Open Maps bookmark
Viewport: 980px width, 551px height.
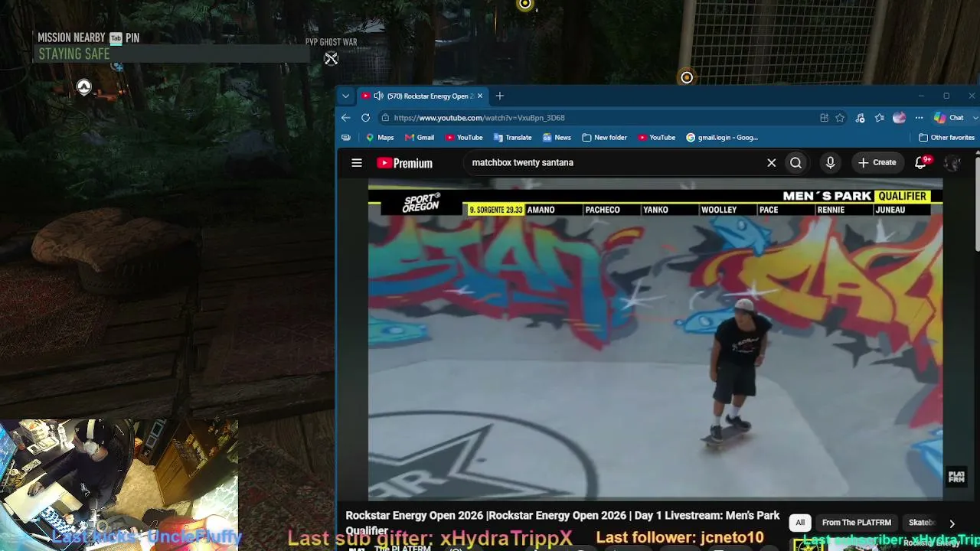point(379,138)
